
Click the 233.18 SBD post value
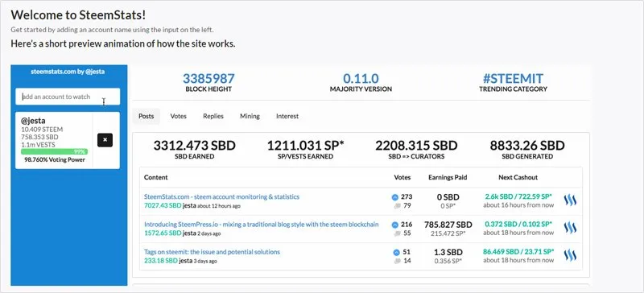point(160,261)
